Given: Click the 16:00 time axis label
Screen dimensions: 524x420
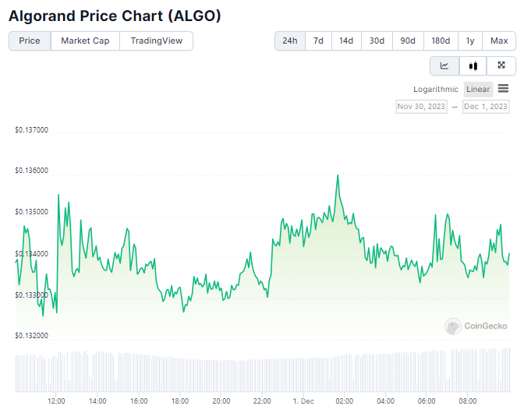Looking at the screenshot, I should 139,401.
